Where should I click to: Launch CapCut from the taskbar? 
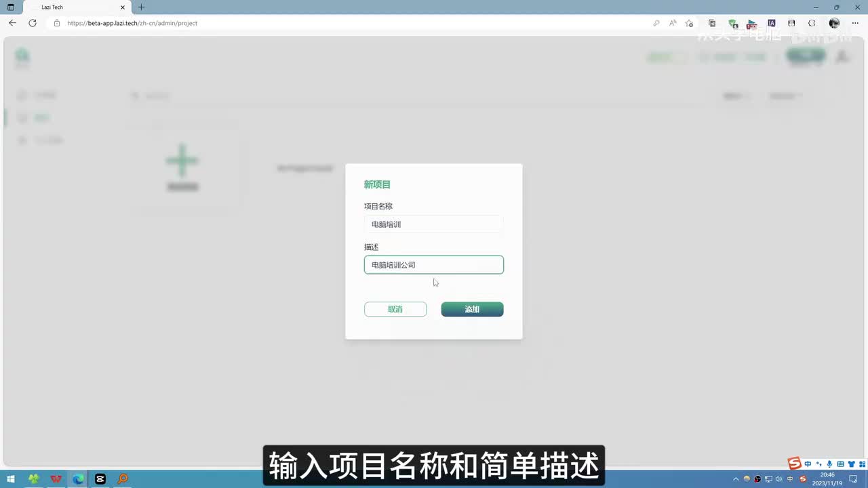tap(100, 479)
